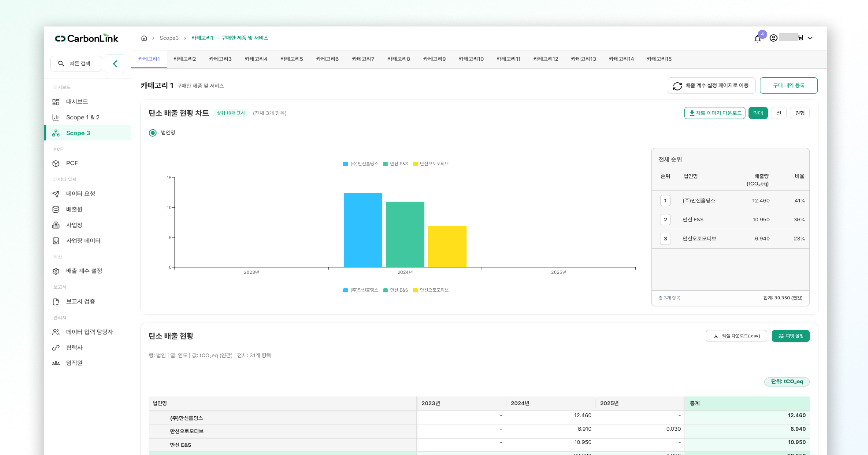Click the download icon in 차트 이미지 다운로드
This screenshot has width=868, height=455.
[692, 113]
